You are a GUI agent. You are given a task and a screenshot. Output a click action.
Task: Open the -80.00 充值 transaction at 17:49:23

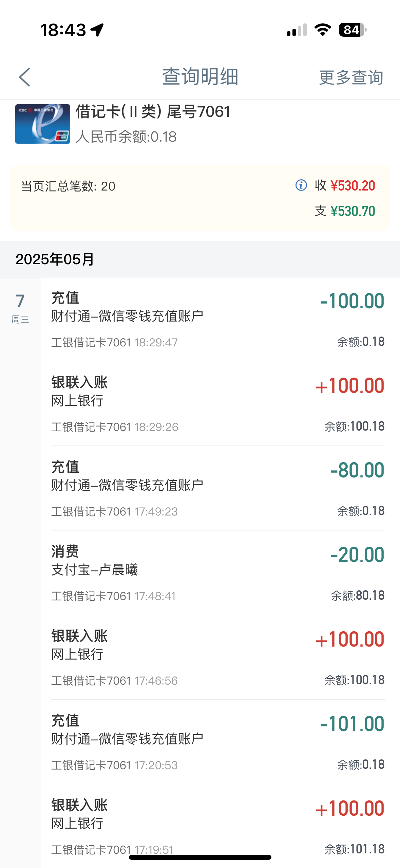[217, 488]
